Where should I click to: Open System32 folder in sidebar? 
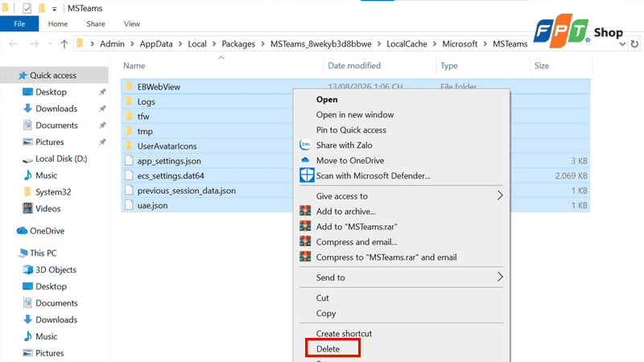[53, 191]
